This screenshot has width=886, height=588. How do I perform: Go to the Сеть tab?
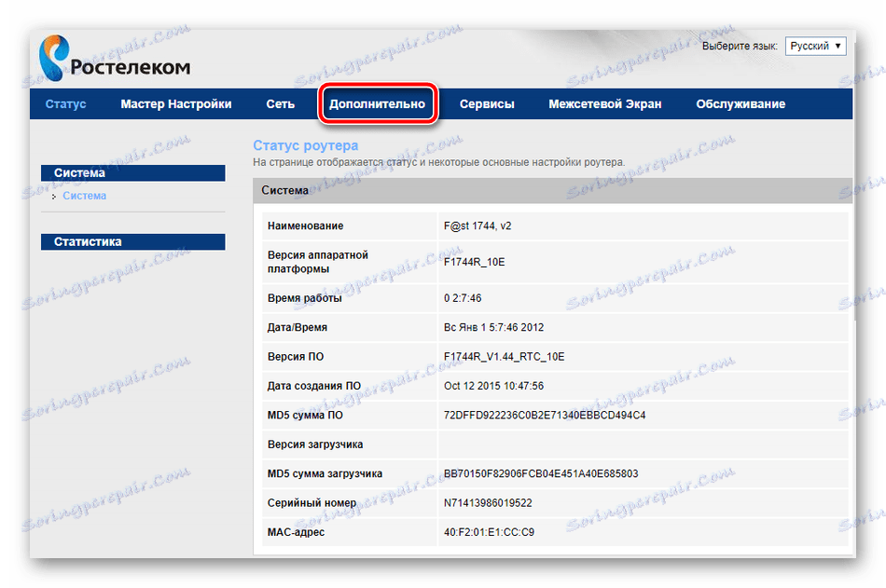pos(281,104)
